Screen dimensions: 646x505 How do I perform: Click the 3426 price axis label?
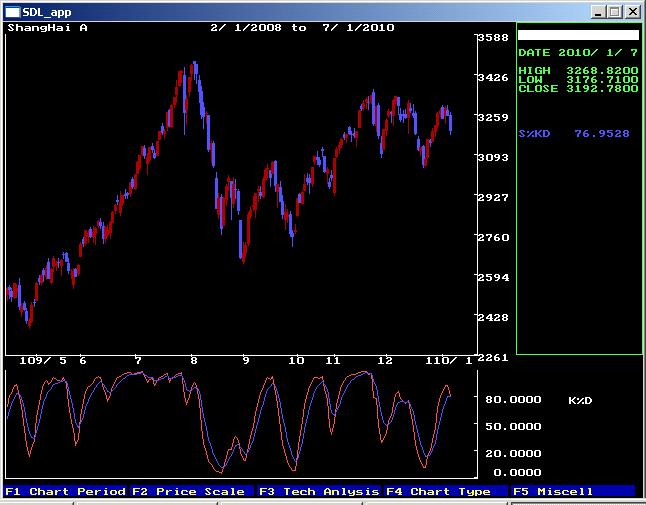point(494,77)
